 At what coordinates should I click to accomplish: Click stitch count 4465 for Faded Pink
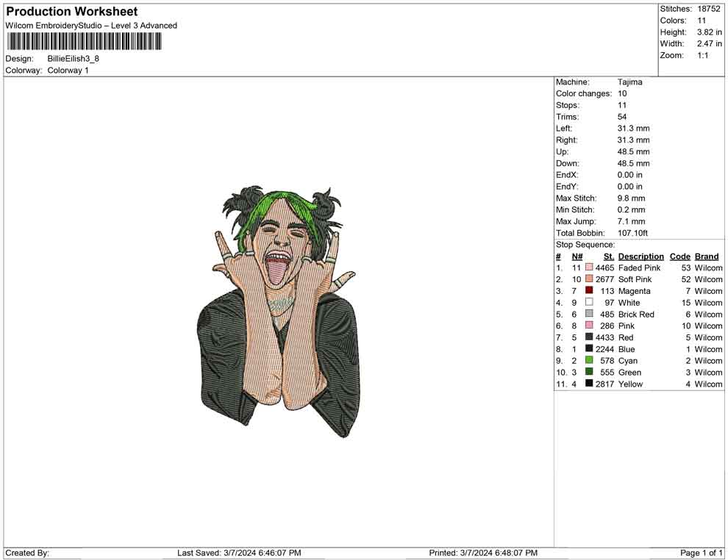604,268
